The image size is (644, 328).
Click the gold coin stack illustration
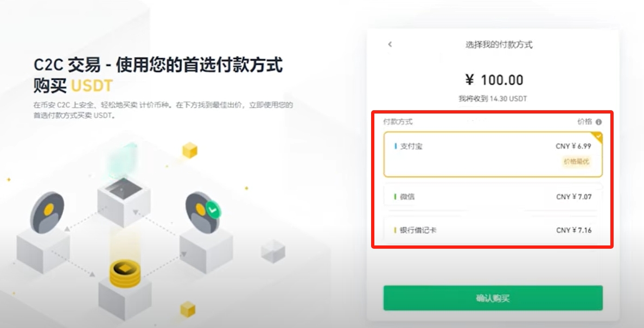click(x=125, y=274)
